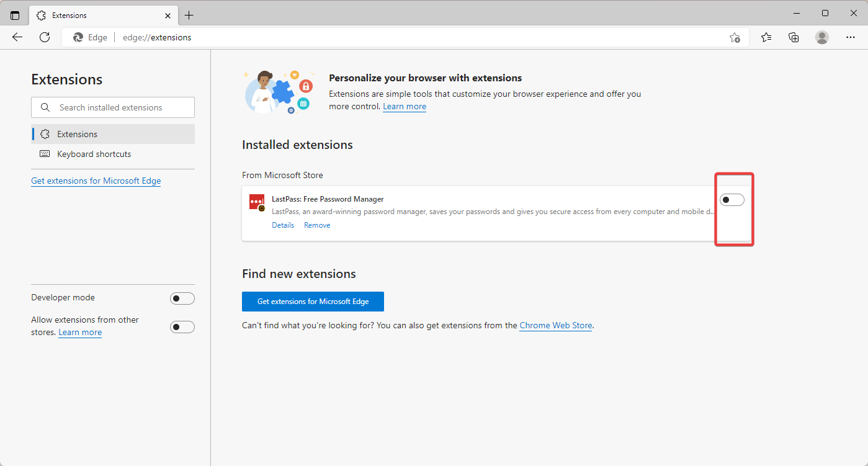Refresh the extensions page

(45, 37)
